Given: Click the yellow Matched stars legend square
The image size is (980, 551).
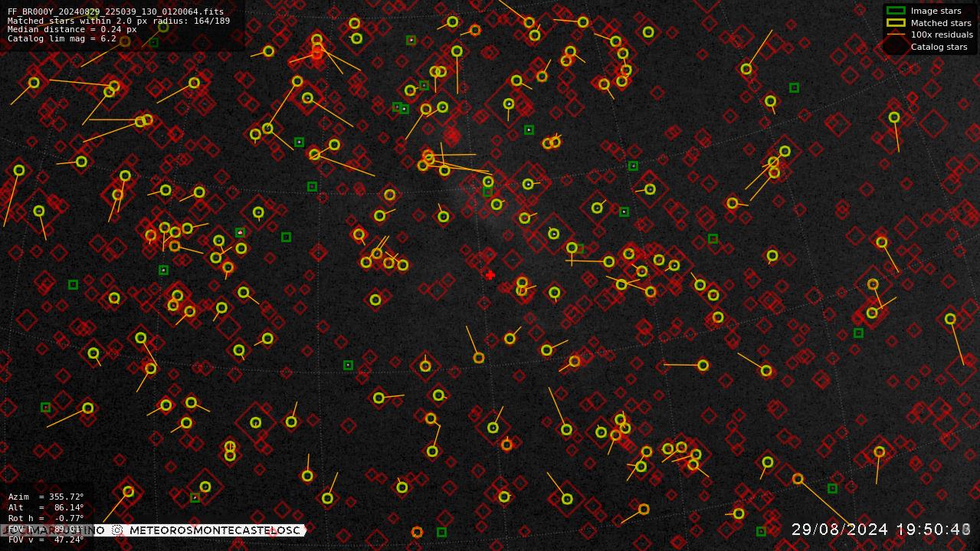Looking at the screenshot, I should 896,23.
